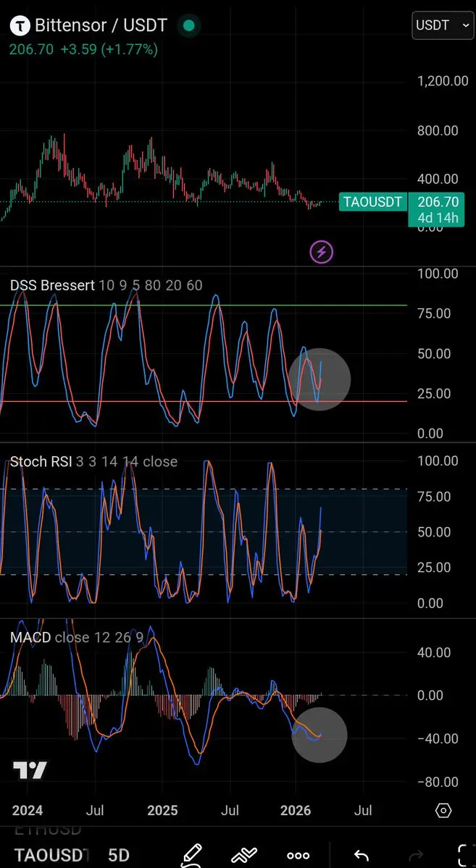This screenshot has width=476, height=868.
Task: Click the -80.00 label on MACD scale
Action: [438, 782]
